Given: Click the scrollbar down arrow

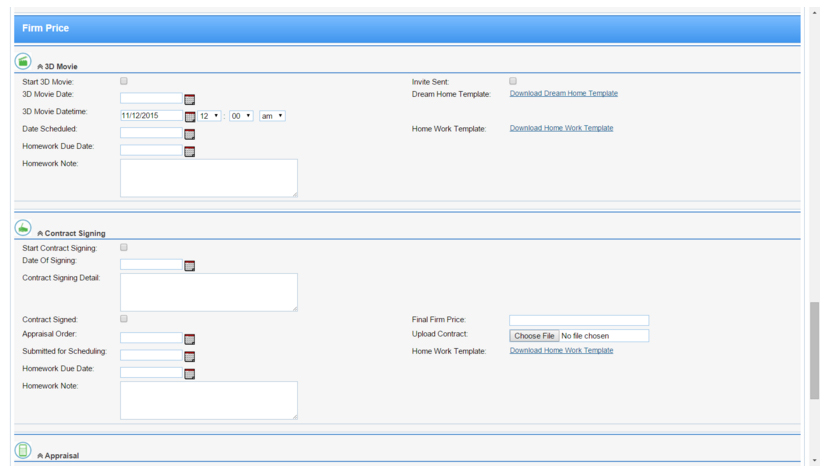Looking at the screenshot, I should point(814,461).
